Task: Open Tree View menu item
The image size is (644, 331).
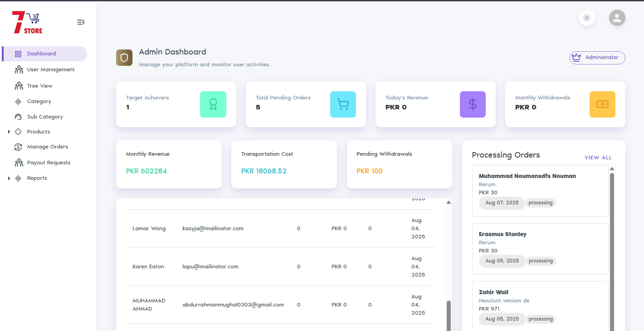Action: [44, 86]
